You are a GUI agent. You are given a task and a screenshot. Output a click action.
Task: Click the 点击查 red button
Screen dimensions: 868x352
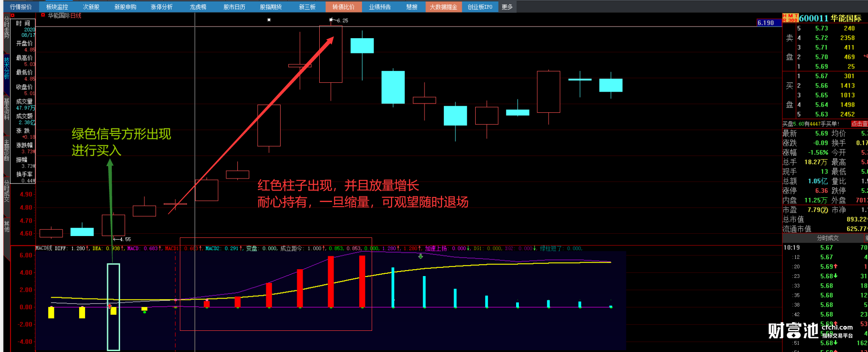pos(859,124)
